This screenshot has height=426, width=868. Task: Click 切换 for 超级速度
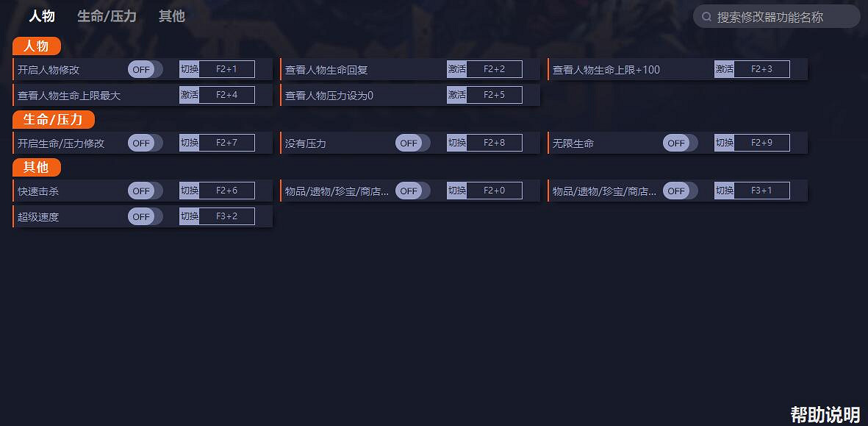tap(188, 216)
